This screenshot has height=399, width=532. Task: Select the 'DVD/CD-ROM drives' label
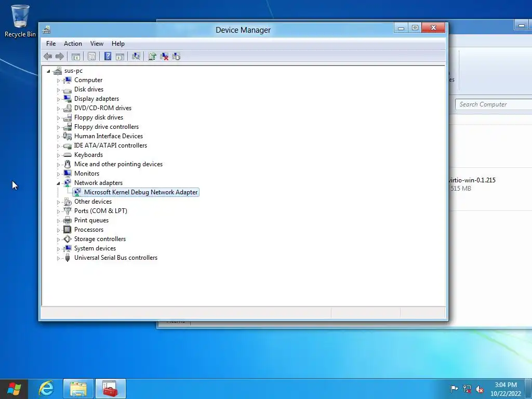click(103, 108)
